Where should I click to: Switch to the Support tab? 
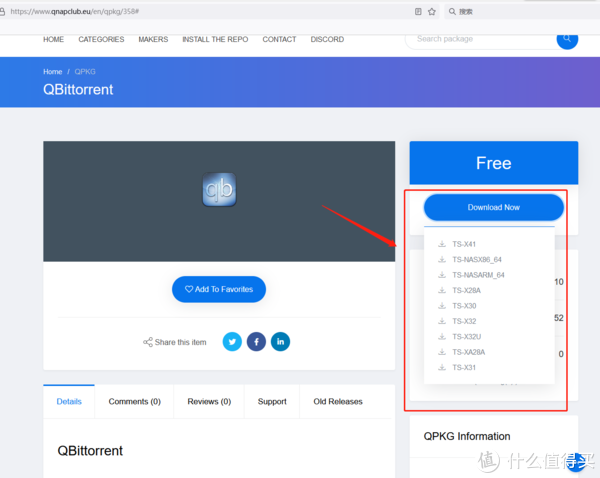(272, 401)
